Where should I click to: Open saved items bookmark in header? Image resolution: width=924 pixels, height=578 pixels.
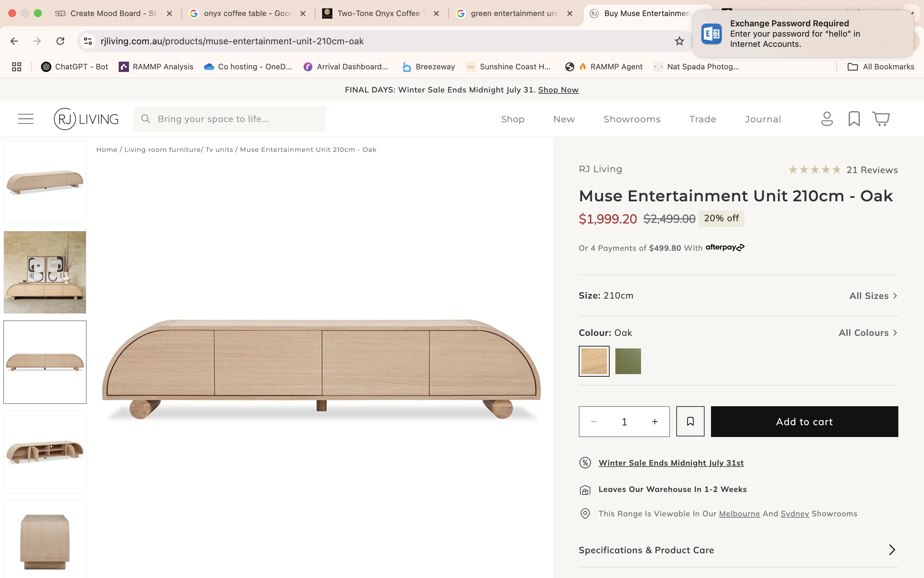coord(854,119)
